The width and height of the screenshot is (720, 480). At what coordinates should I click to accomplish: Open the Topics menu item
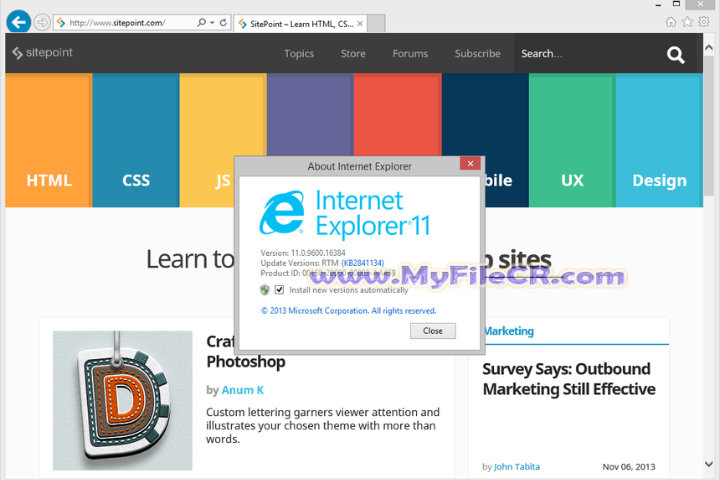pos(299,54)
